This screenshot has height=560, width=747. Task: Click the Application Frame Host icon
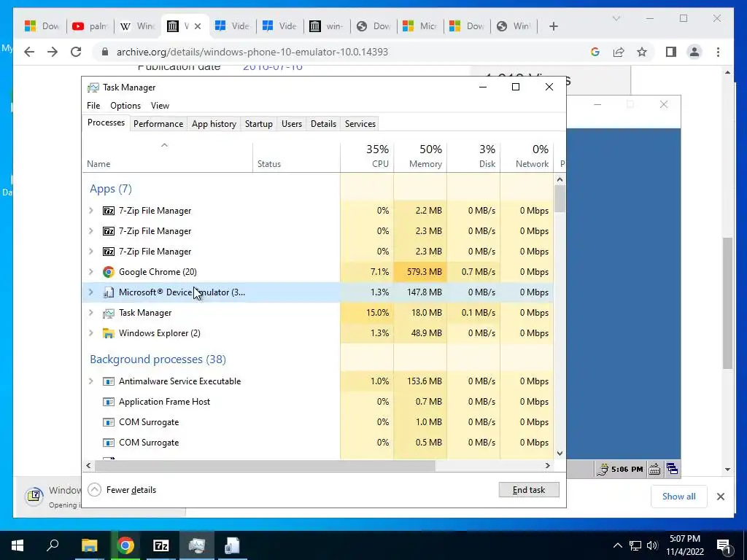[x=109, y=402]
